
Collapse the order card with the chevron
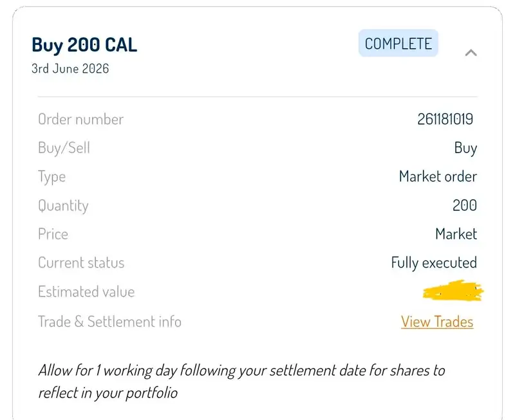click(x=471, y=53)
